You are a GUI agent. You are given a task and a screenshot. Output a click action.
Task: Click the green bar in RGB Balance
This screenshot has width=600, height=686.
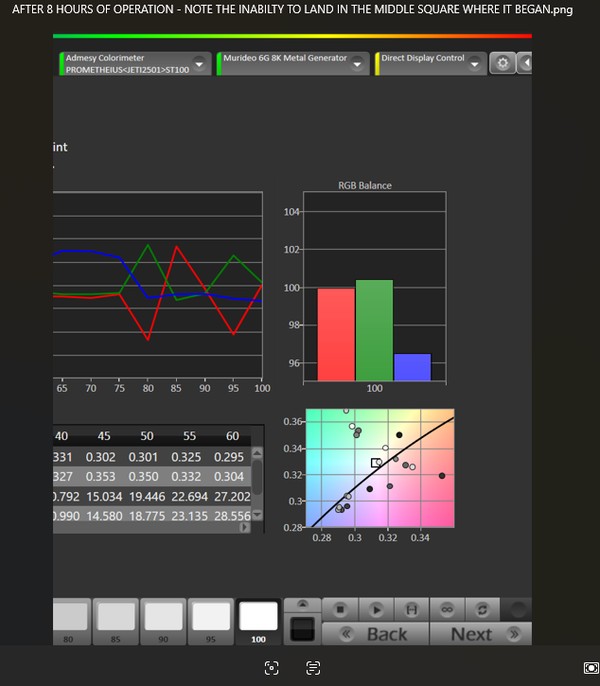(x=374, y=330)
